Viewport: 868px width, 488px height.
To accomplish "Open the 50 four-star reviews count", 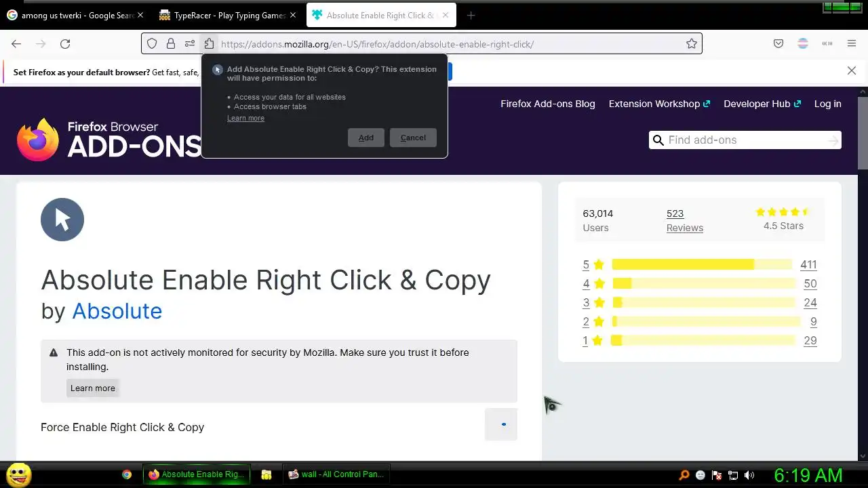I will [x=810, y=283].
